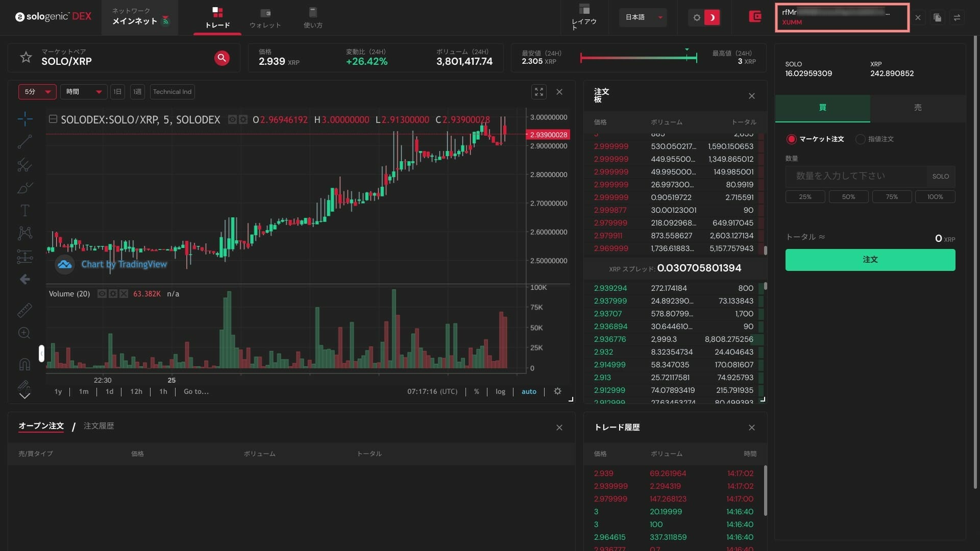
Task: Open the 時間 chart type dropdown
Action: click(x=84, y=92)
